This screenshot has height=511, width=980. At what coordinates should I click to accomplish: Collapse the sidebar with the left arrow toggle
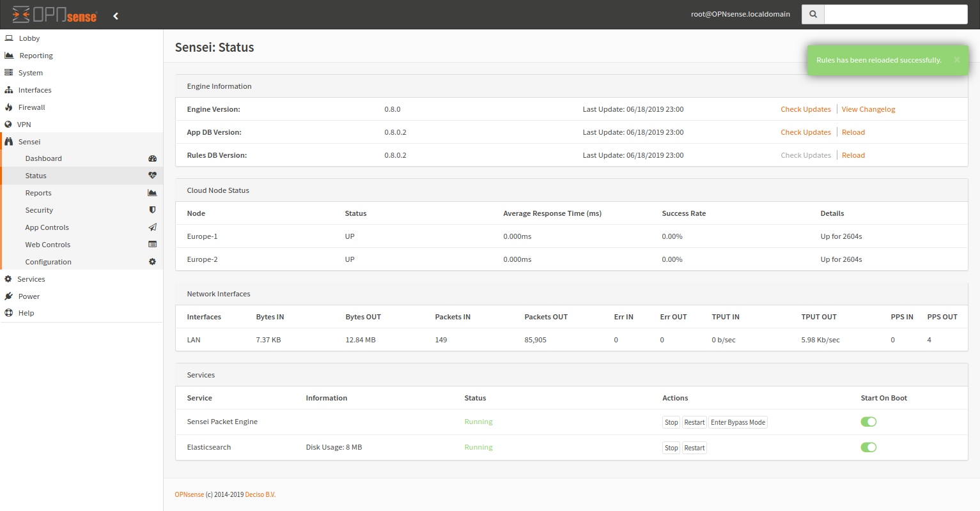click(115, 15)
